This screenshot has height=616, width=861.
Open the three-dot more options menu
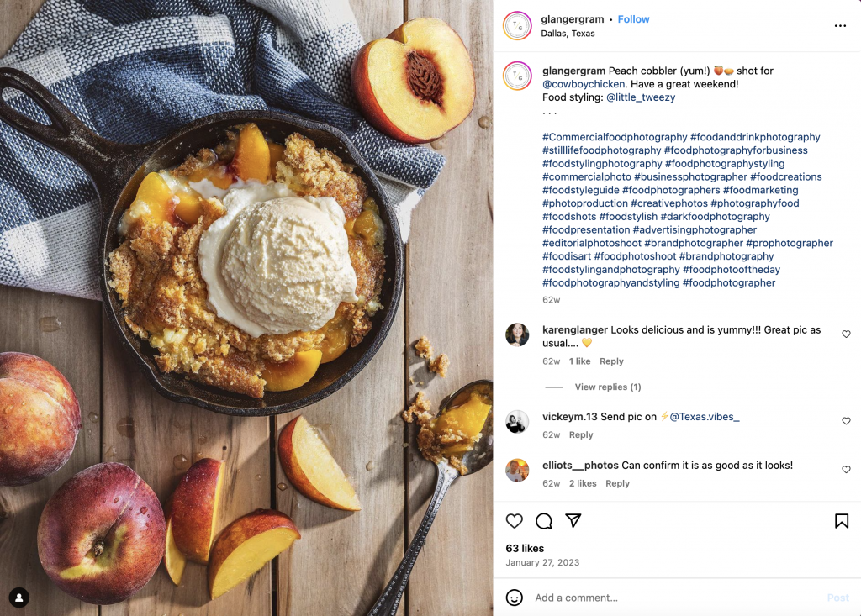point(840,26)
